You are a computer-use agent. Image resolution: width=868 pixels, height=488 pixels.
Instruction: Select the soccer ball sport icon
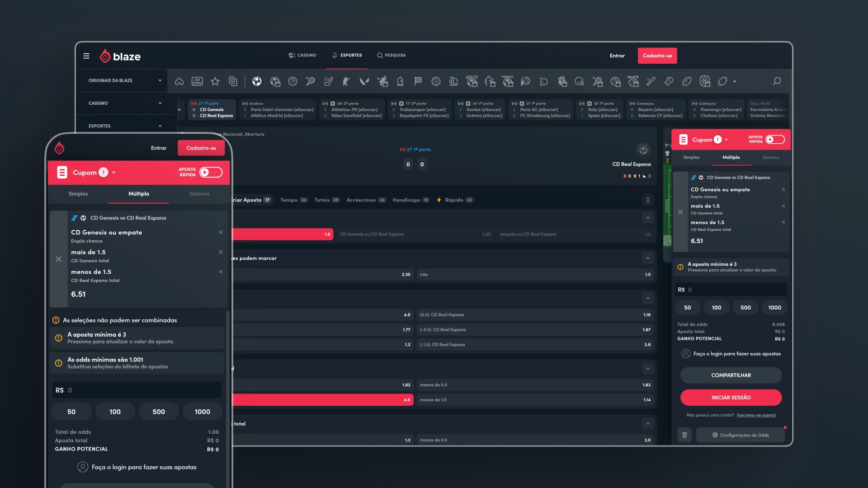[257, 81]
